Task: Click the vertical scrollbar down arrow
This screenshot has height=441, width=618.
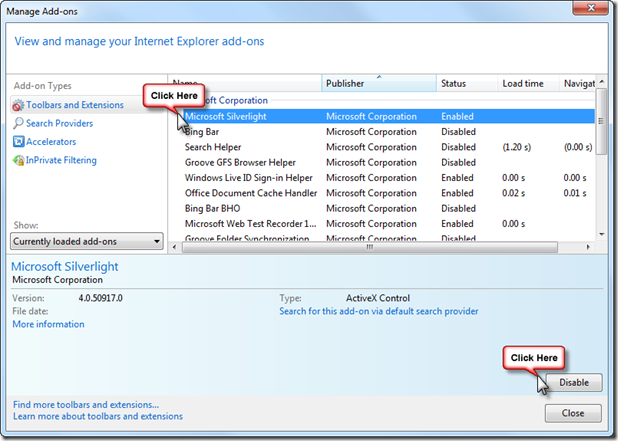Action: 601,234
